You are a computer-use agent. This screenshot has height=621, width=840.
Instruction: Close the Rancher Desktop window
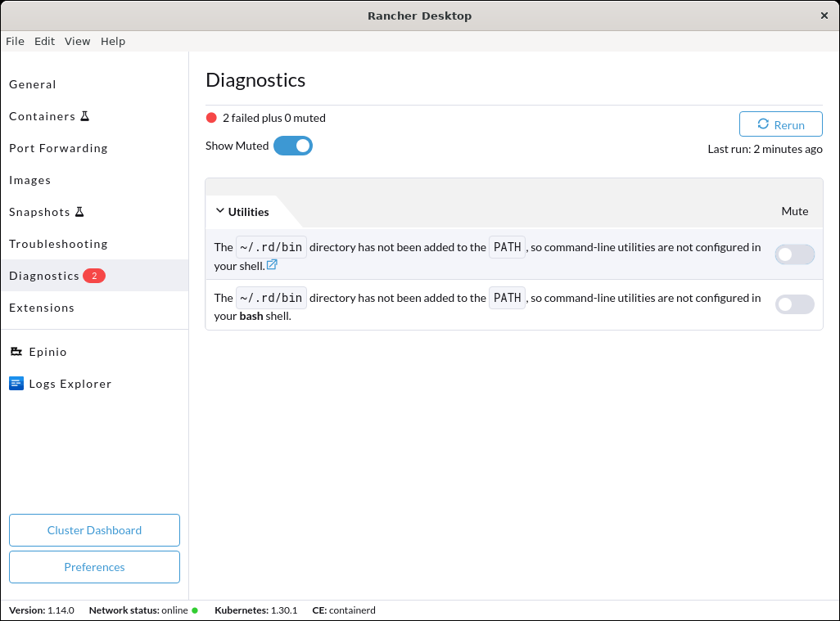click(824, 16)
